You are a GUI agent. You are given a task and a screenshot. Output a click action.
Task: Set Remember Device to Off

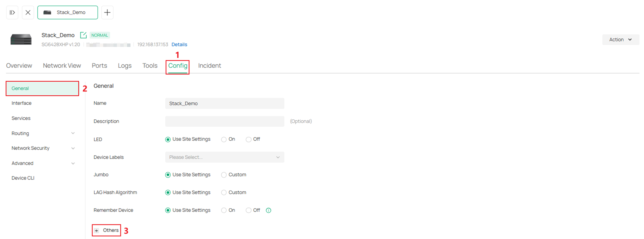pos(249,210)
